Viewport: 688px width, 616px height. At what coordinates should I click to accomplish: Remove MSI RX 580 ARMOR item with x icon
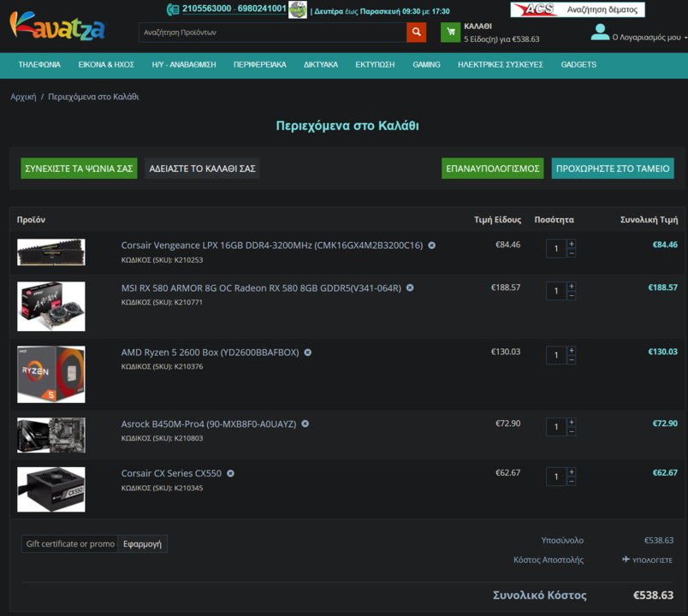point(410,287)
